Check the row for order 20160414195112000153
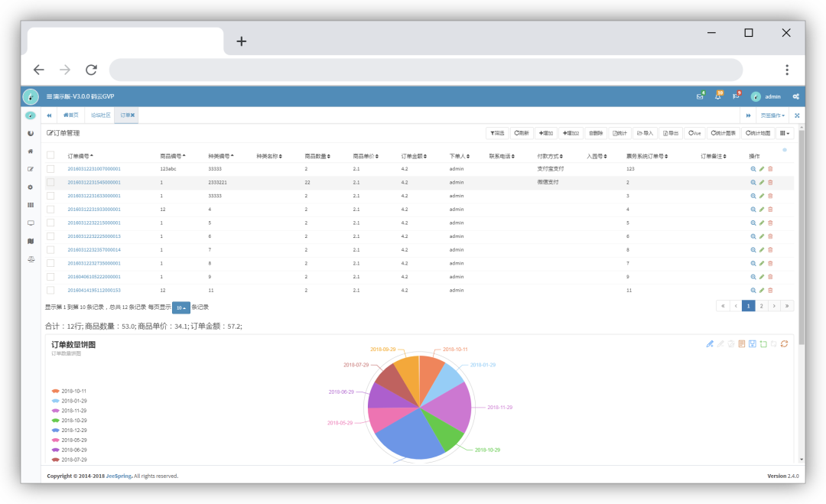Screen dimensions: 826x504 click(50, 290)
